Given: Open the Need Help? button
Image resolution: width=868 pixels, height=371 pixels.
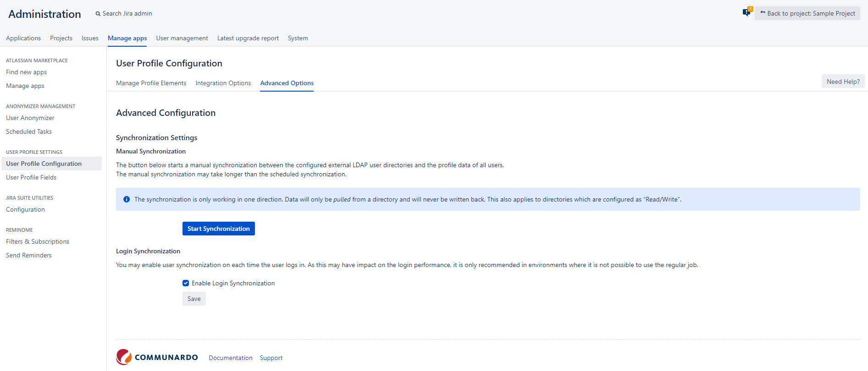Looking at the screenshot, I should point(843,82).
